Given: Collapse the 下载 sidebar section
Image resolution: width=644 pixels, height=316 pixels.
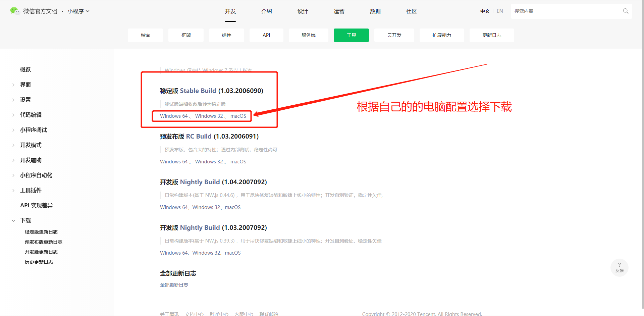Looking at the screenshot, I should pyautogui.click(x=13, y=221).
